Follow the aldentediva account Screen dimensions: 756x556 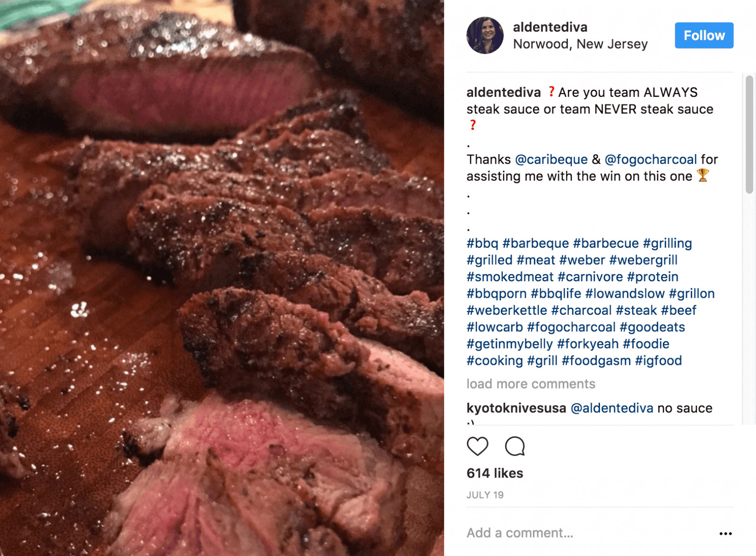pos(704,35)
